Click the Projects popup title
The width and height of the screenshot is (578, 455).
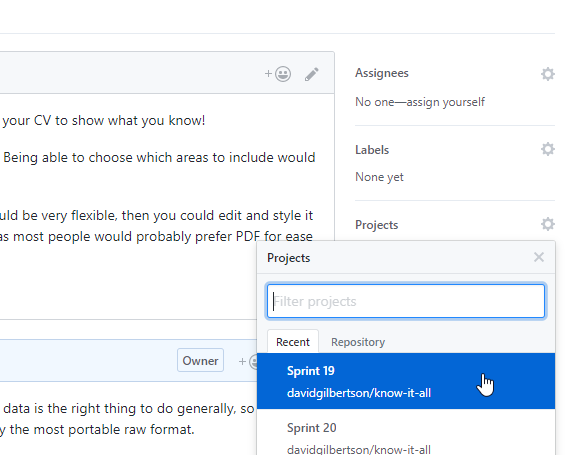(x=288, y=258)
